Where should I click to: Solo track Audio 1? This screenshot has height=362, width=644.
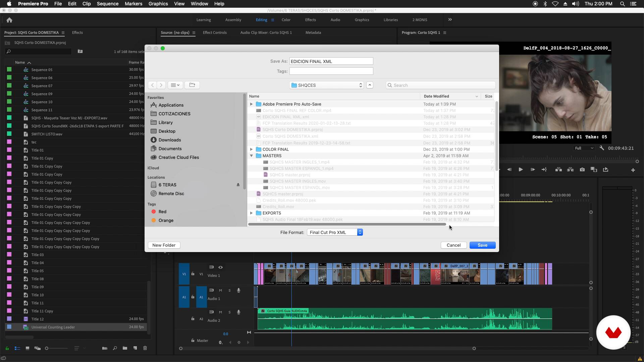pos(229,290)
